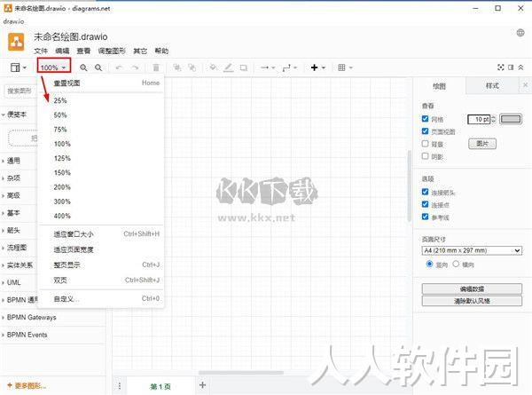
Task: Select the 横向 landscape radio button
Action: [x=456, y=264]
